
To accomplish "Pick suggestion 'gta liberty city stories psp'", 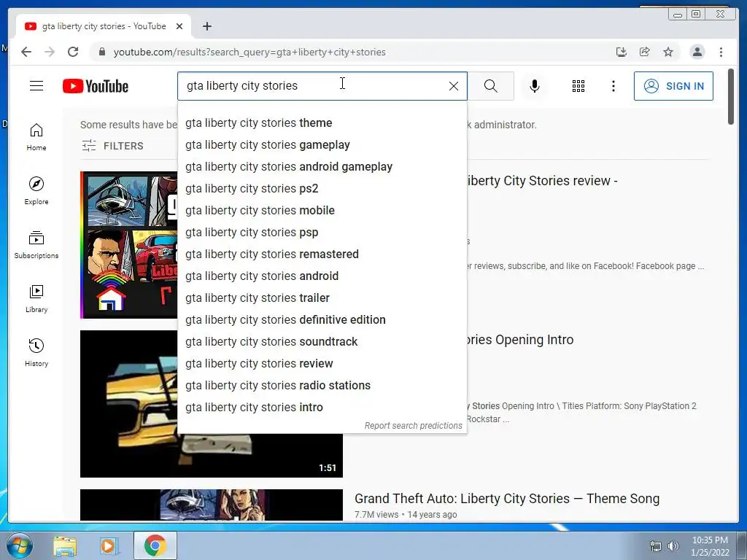I will click(x=322, y=233).
